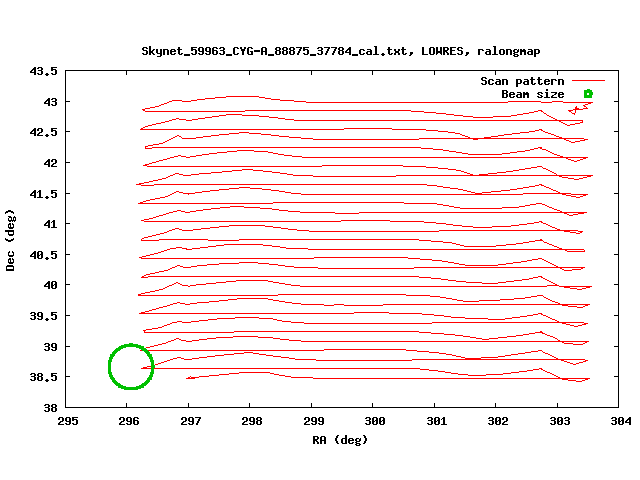Click the 304 tick label on x-axis
The height and width of the screenshot is (480, 640).
tap(620, 422)
